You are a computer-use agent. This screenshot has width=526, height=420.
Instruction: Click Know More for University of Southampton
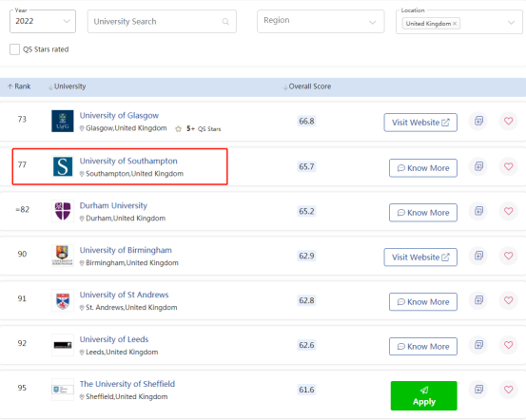pyautogui.click(x=423, y=168)
